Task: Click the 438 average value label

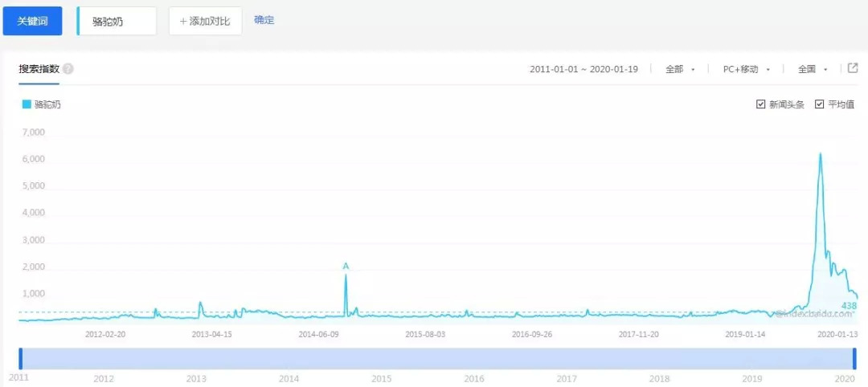Action: pyautogui.click(x=850, y=306)
